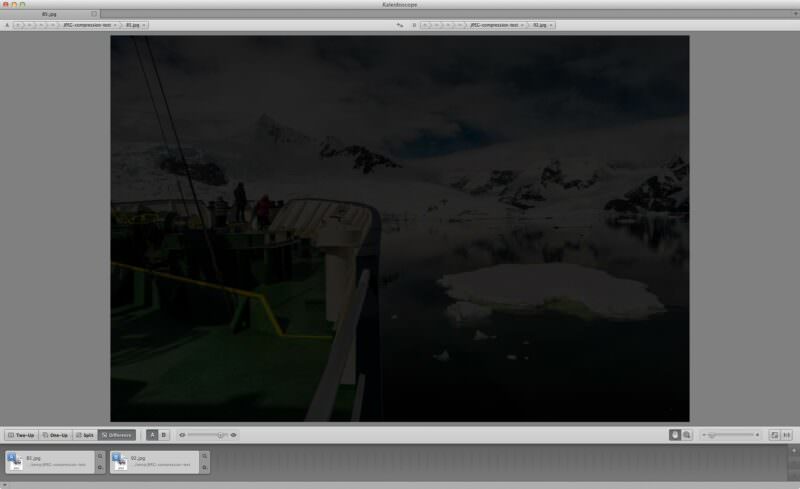
Task: Toggle the A image button
Action: pos(152,435)
